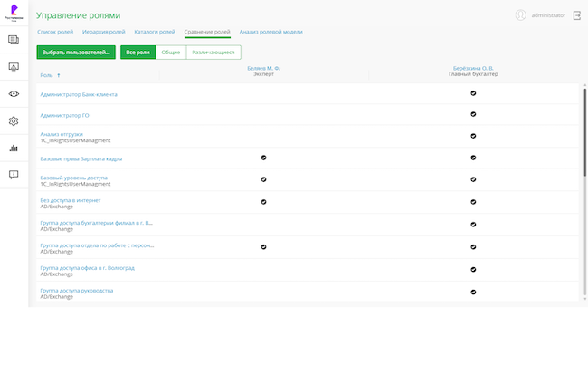Switch to Иерархия ролей tab
Viewport: 588px width, 365px height.
coord(104,32)
